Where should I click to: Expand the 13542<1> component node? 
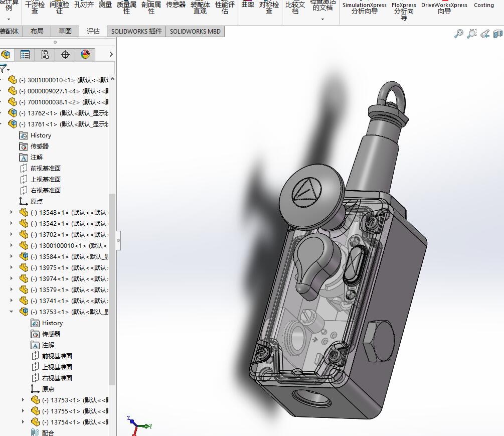[12, 223]
